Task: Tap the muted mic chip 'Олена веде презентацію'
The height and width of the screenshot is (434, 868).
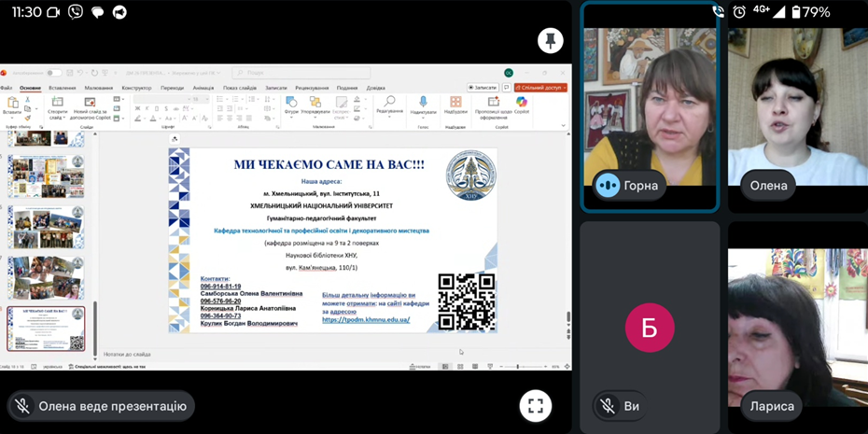Action: [101, 406]
